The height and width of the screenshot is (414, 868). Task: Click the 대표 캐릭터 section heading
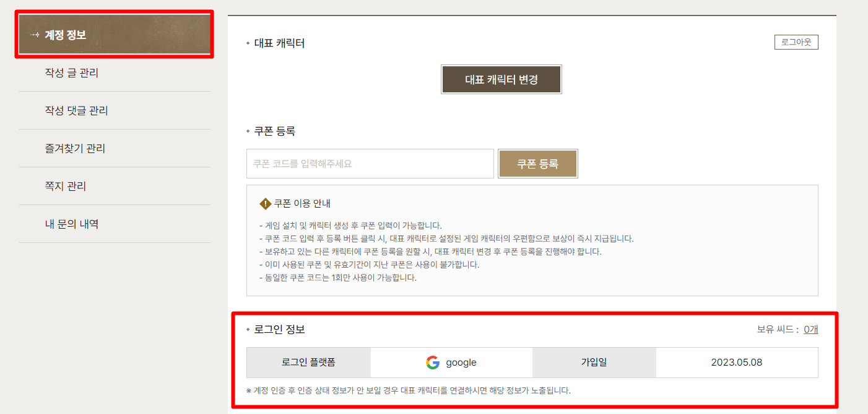tap(279, 43)
